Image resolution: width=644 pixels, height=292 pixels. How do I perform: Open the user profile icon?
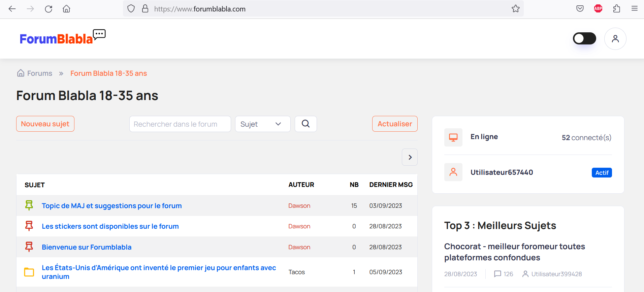pos(615,39)
